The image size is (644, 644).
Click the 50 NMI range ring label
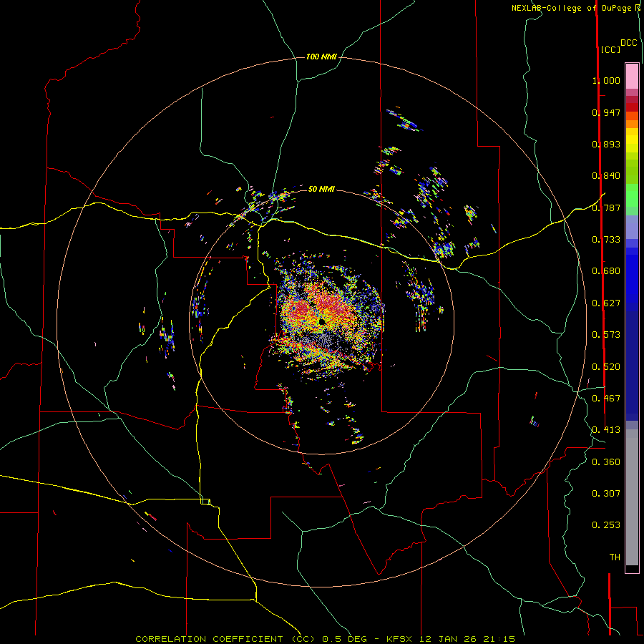(x=321, y=189)
